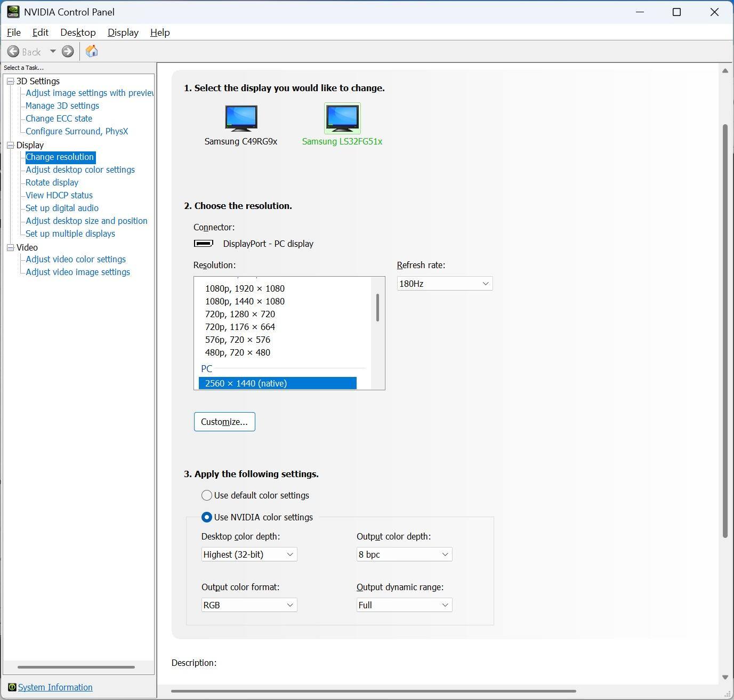This screenshot has width=734, height=700.
Task: Click the Forward arrow toolbar icon
Action: pos(68,52)
